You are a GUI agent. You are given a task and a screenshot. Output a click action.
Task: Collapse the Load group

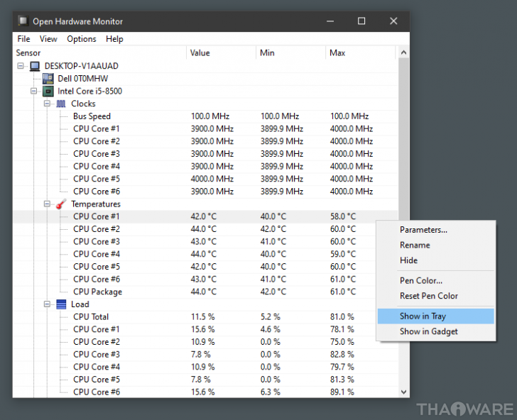tap(47, 304)
